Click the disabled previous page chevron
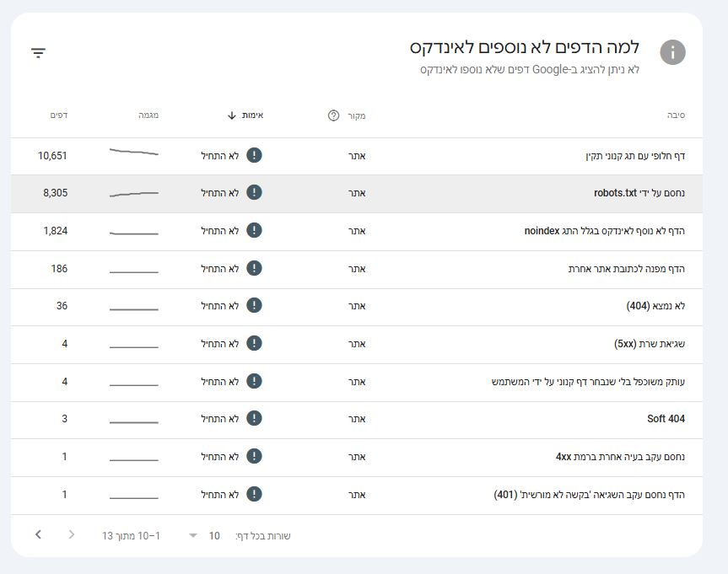The image size is (728, 574). pyautogui.click(x=72, y=535)
